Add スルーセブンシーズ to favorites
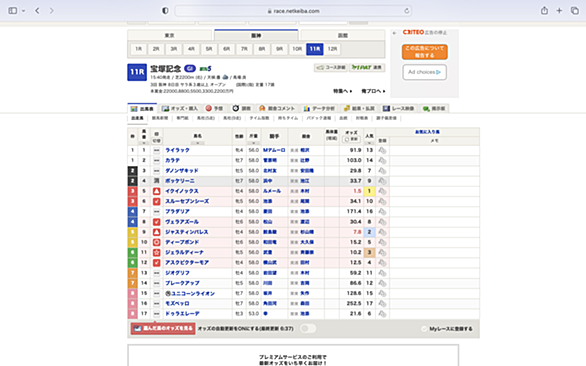Viewport: 586px width, 366px height. click(x=382, y=202)
